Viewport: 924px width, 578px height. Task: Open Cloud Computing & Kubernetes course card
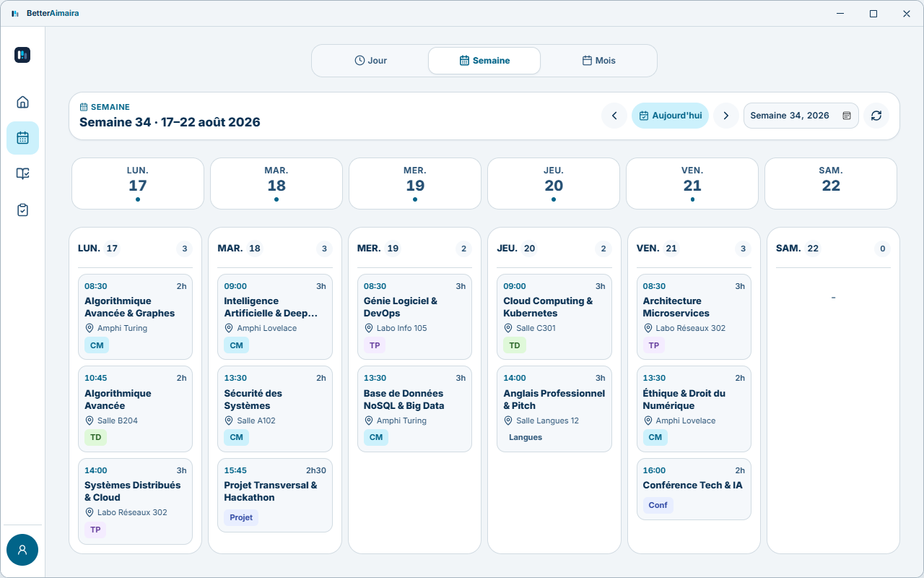pyautogui.click(x=554, y=316)
